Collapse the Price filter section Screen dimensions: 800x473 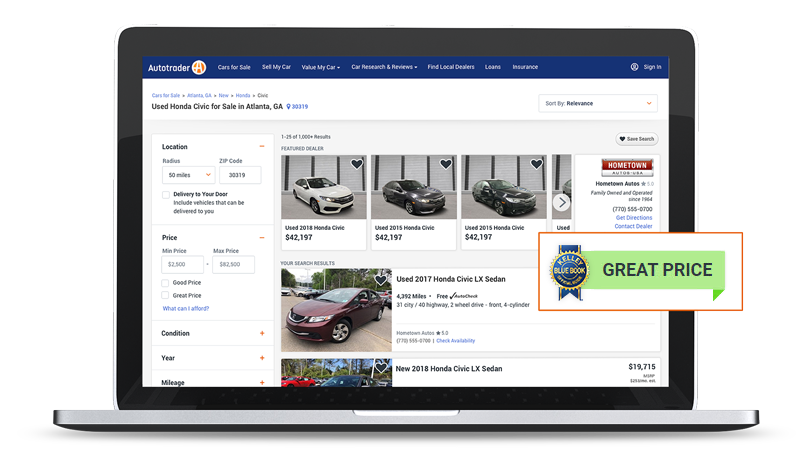(x=262, y=238)
